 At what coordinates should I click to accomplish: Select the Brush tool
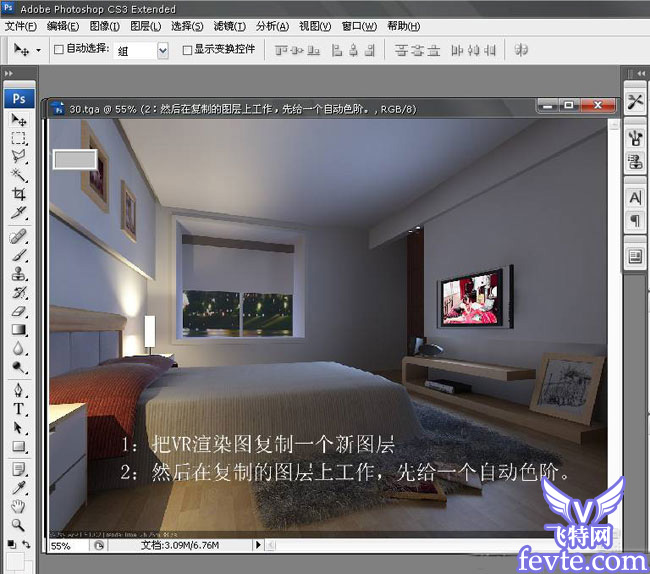pos(18,255)
